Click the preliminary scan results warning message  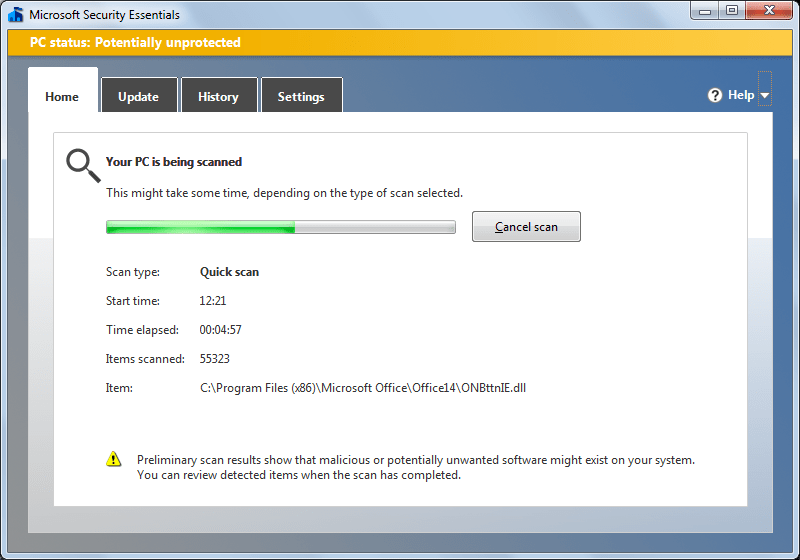416,467
